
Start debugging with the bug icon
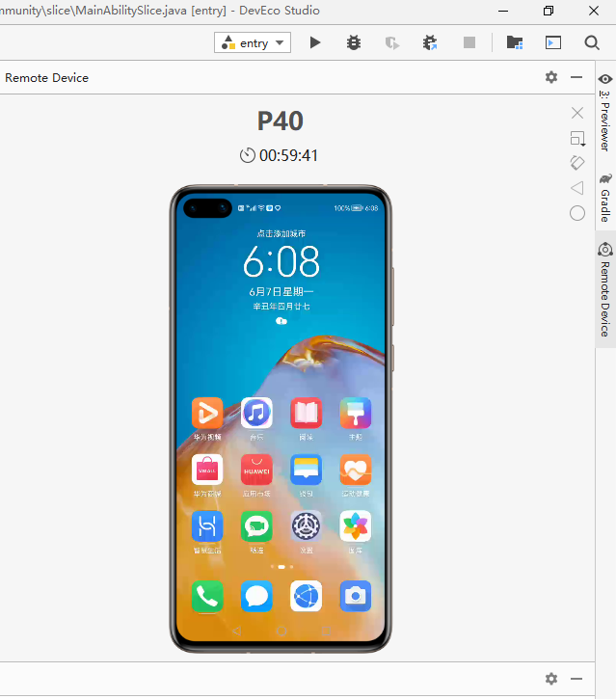(354, 42)
